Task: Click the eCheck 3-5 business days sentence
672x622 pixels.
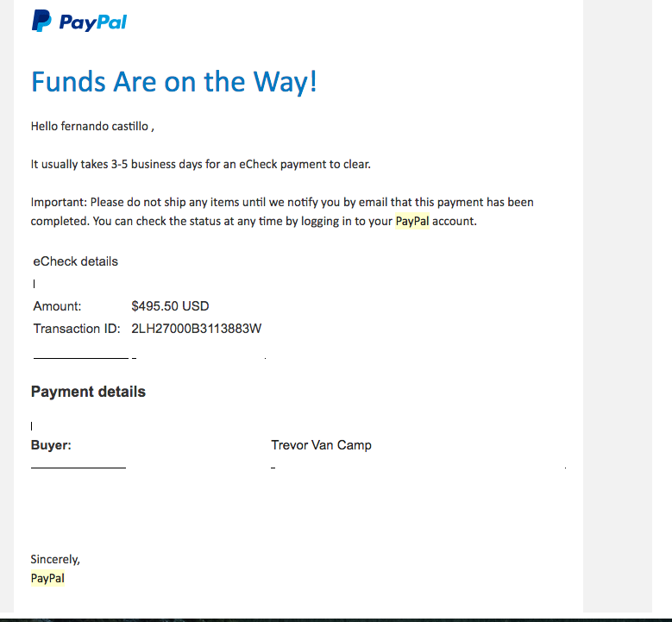Action: [201, 164]
